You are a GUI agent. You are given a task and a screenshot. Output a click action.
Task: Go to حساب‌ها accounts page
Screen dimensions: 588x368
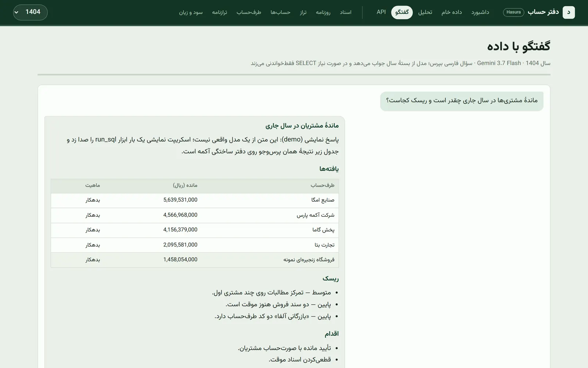280,12
